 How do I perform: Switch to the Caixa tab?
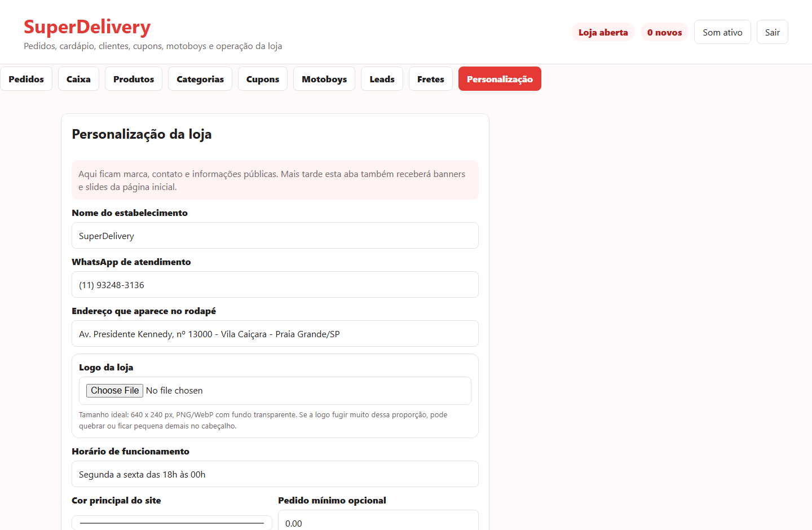(x=78, y=79)
